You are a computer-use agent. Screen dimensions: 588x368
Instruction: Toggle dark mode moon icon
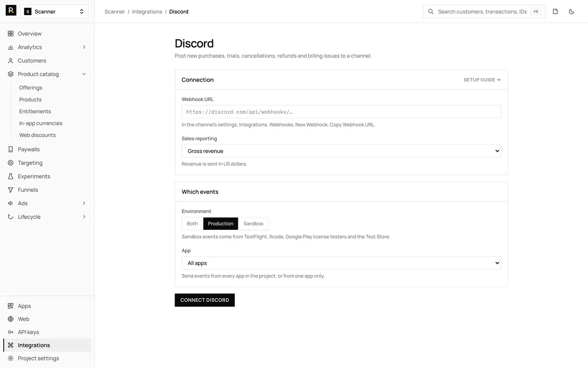[x=571, y=11]
